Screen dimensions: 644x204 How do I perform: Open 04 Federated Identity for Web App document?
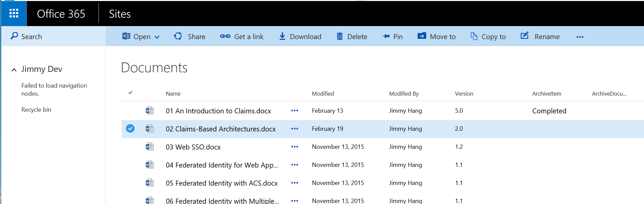pos(221,165)
